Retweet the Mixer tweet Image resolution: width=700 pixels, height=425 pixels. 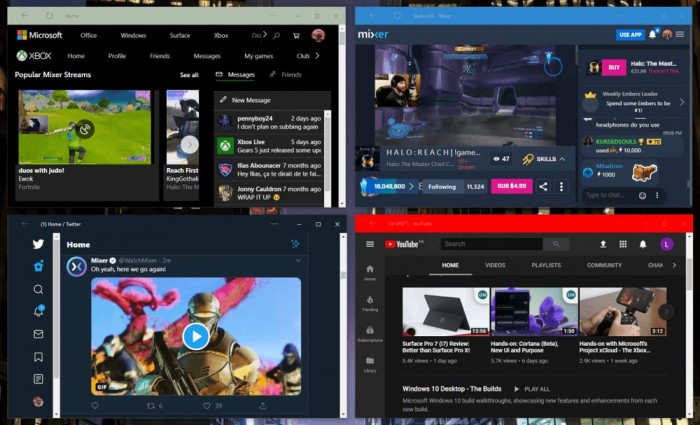click(151, 406)
